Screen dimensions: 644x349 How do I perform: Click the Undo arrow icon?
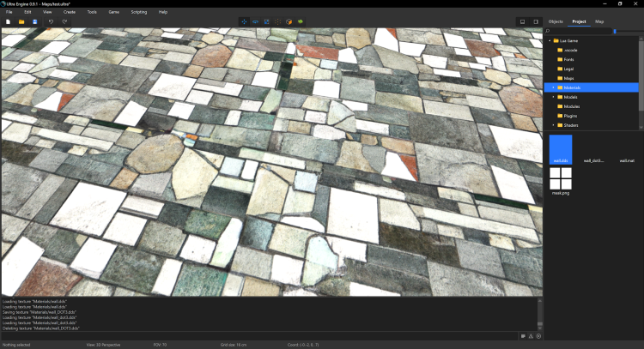(50, 21)
